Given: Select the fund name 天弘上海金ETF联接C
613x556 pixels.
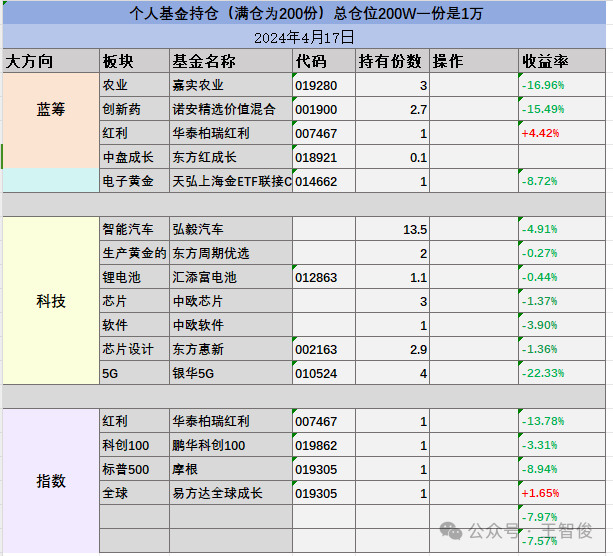Looking at the screenshot, I should [231, 181].
